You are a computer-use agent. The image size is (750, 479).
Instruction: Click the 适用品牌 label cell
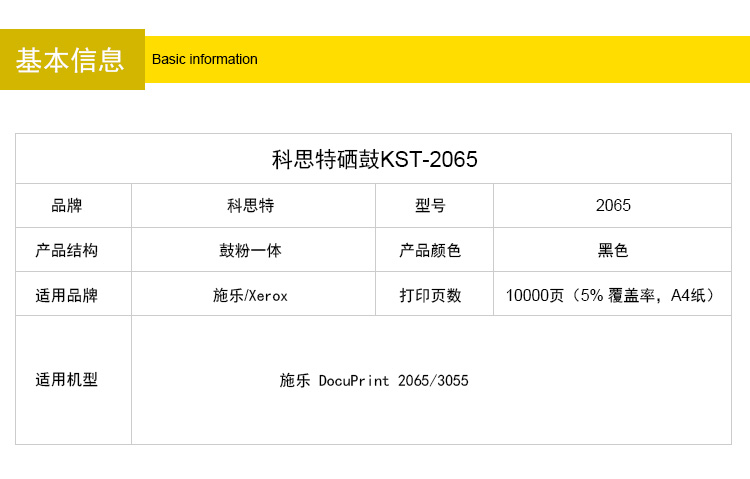(67, 295)
